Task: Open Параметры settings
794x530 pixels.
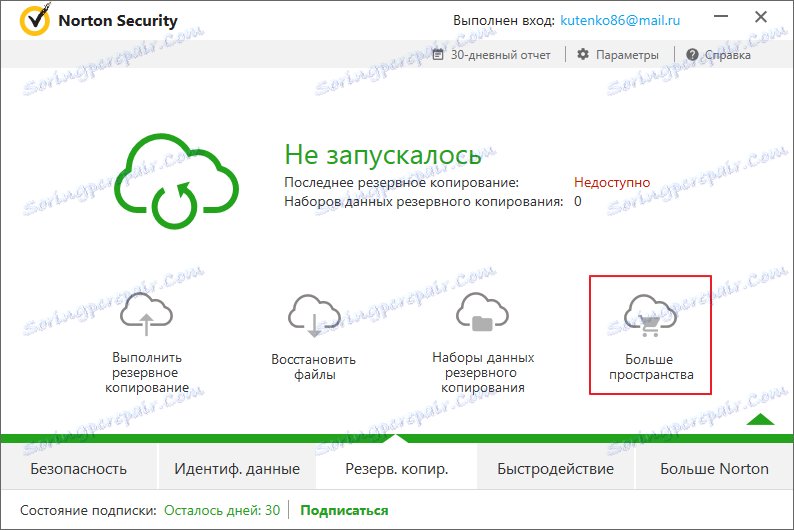Action: (627, 55)
